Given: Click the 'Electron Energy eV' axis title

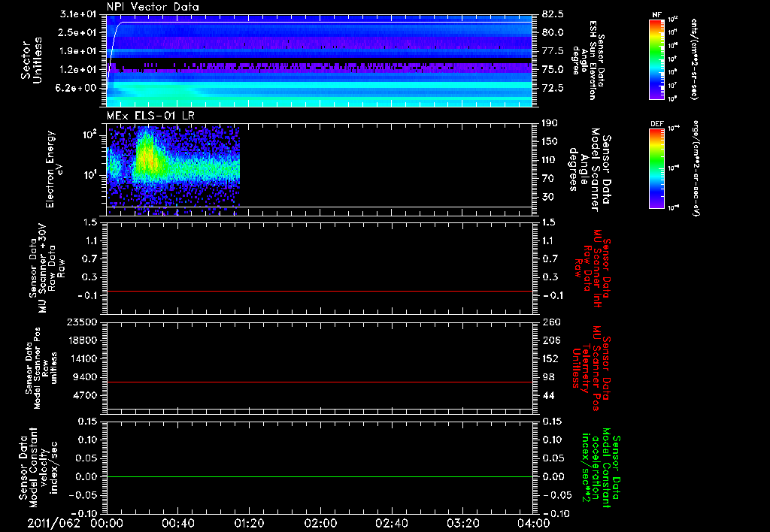Looking at the screenshot, I should click(54, 169).
